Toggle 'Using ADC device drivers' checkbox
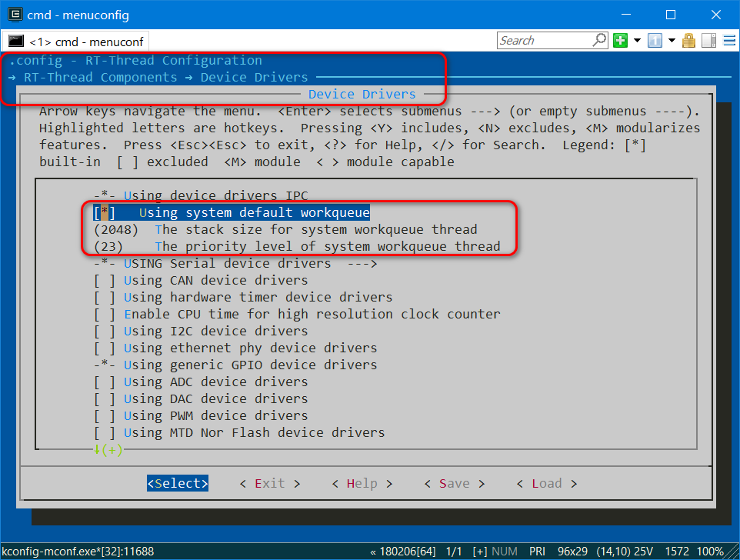The image size is (740, 560). pos(105,382)
